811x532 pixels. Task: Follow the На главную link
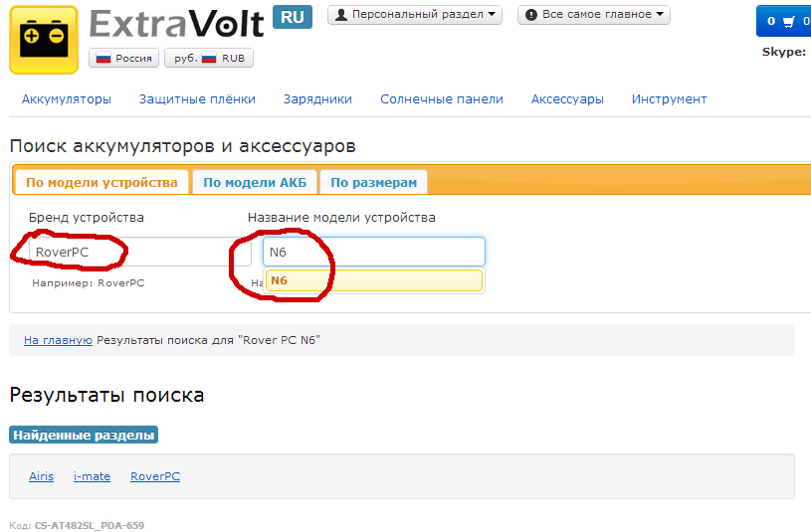58,340
